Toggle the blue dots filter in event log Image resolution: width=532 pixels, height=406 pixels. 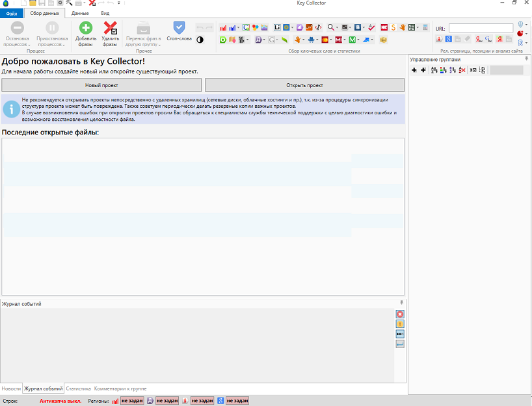(400, 334)
